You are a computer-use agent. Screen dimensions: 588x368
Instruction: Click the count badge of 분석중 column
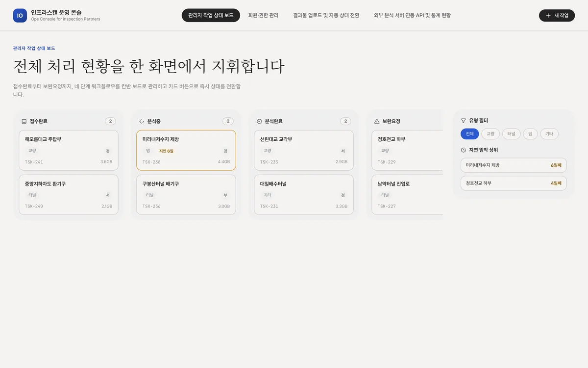[228, 121]
